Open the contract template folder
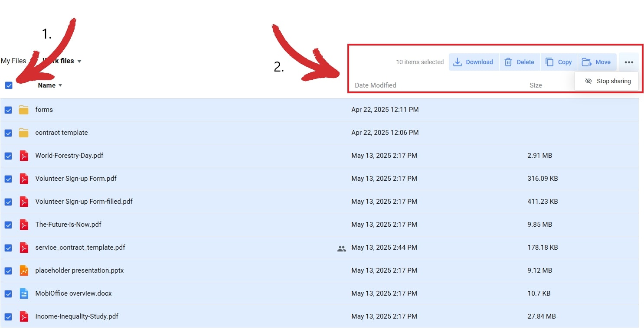Viewport: 644px width, 329px height. (x=61, y=133)
